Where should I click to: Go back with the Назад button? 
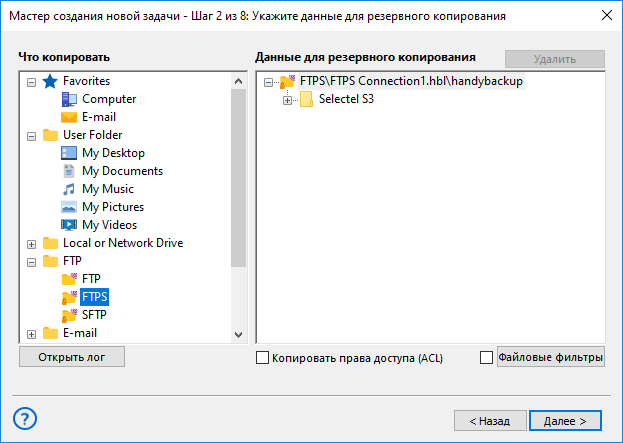(490, 421)
